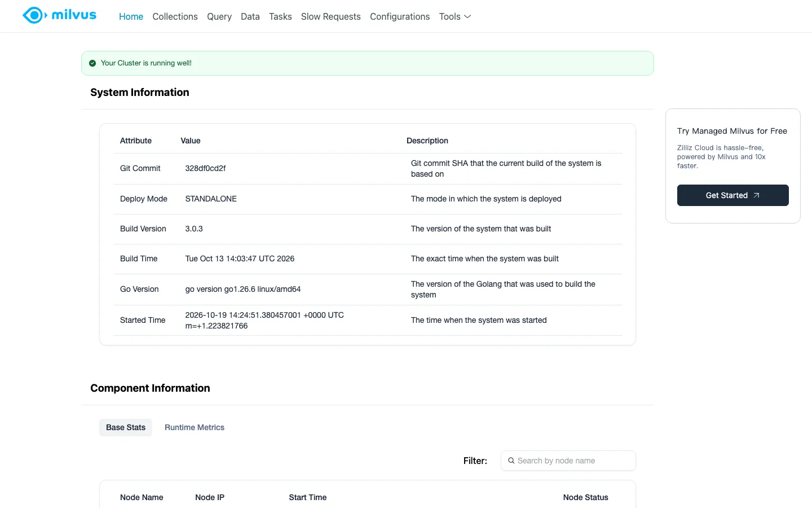Click the green cluster status check icon
This screenshot has height=508, width=812.
click(x=92, y=63)
